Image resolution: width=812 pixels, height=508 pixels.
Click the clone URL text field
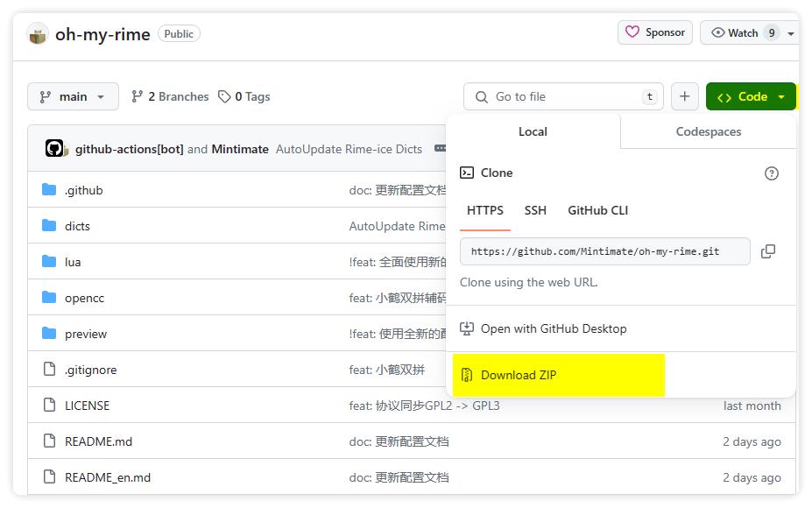(605, 251)
